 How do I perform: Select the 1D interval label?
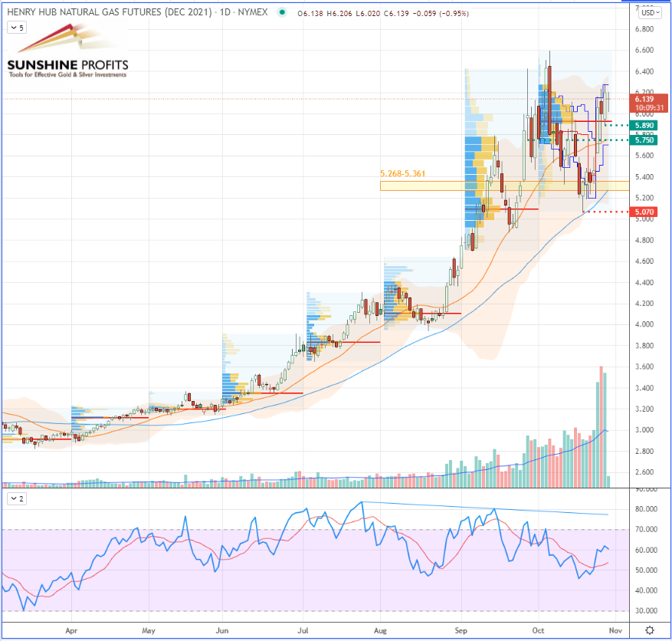click(225, 12)
